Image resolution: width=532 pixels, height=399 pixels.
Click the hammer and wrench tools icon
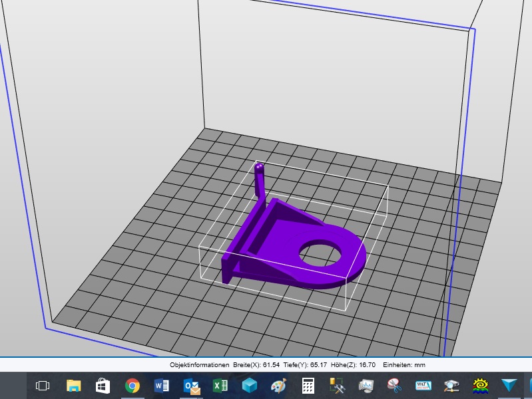click(337, 386)
